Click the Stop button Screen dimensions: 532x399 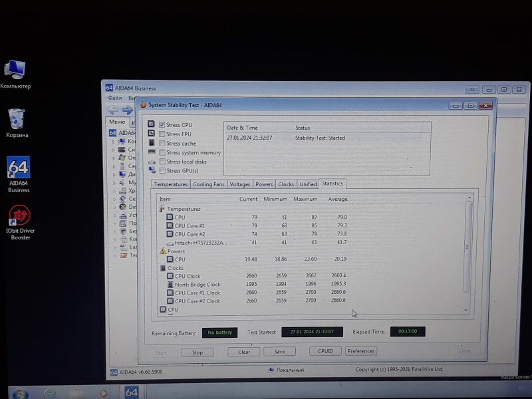click(x=197, y=352)
